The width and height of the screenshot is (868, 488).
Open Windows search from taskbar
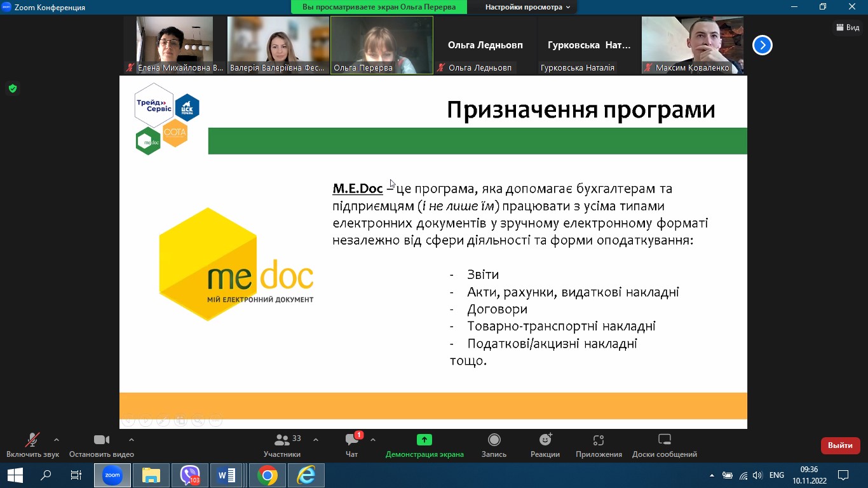pos(46,475)
